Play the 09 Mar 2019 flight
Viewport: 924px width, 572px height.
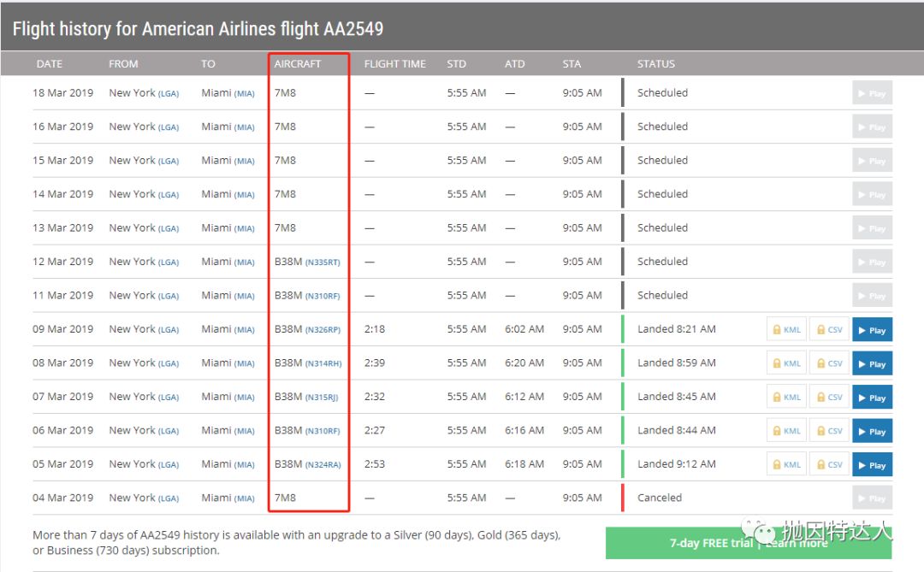(x=872, y=330)
